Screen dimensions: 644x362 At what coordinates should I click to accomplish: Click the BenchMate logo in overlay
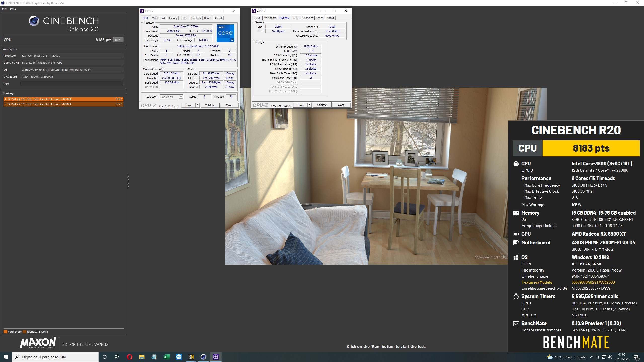click(576, 342)
